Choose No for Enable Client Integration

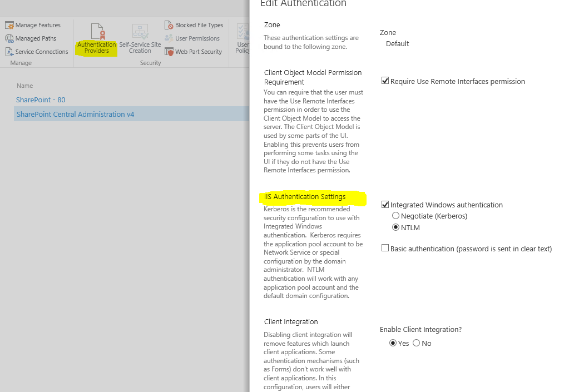[416, 343]
